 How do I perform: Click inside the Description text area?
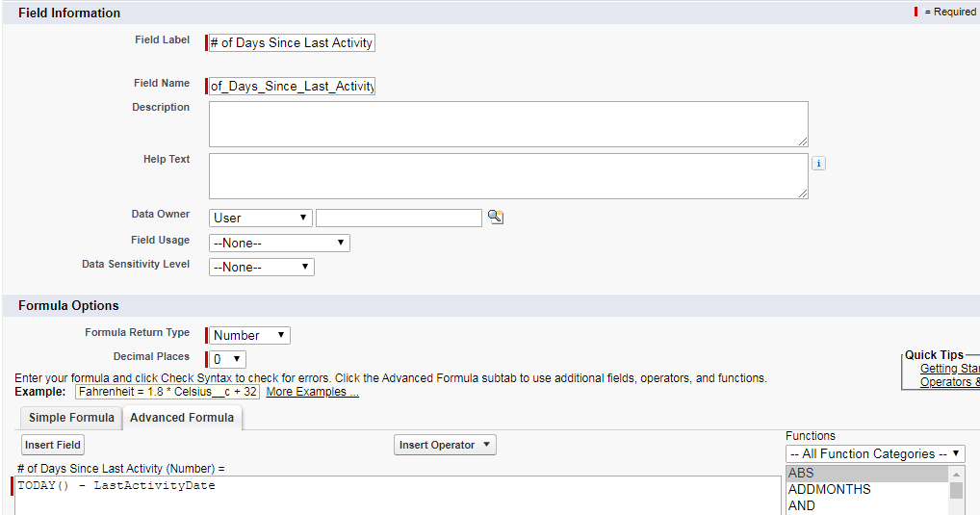pos(508,124)
